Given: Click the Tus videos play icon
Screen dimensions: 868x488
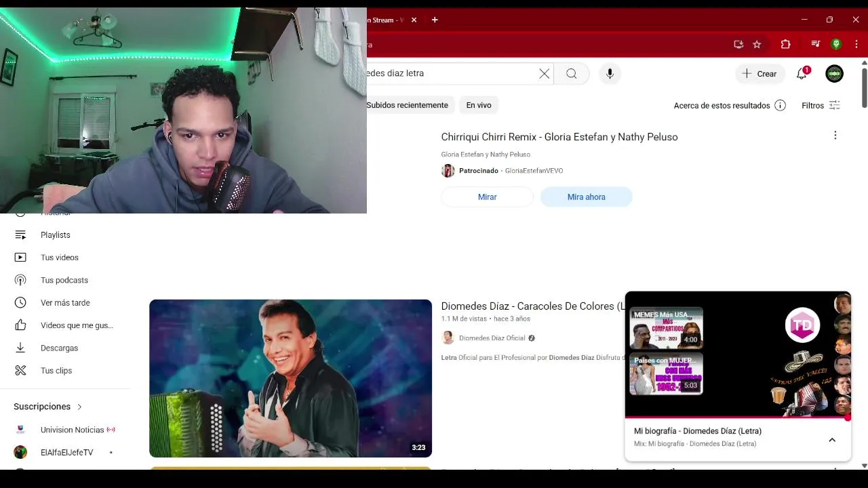Looking at the screenshot, I should pyautogui.click(x=20, y=258).
